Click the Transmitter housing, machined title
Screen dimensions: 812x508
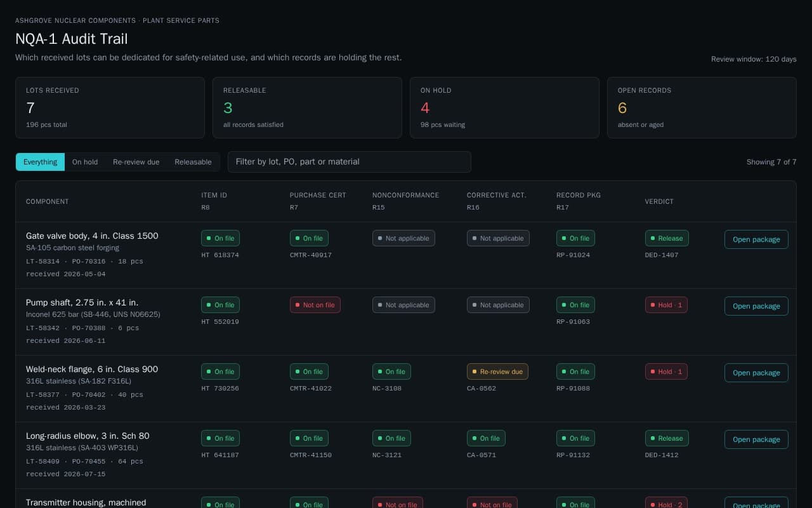click(86, 502)
